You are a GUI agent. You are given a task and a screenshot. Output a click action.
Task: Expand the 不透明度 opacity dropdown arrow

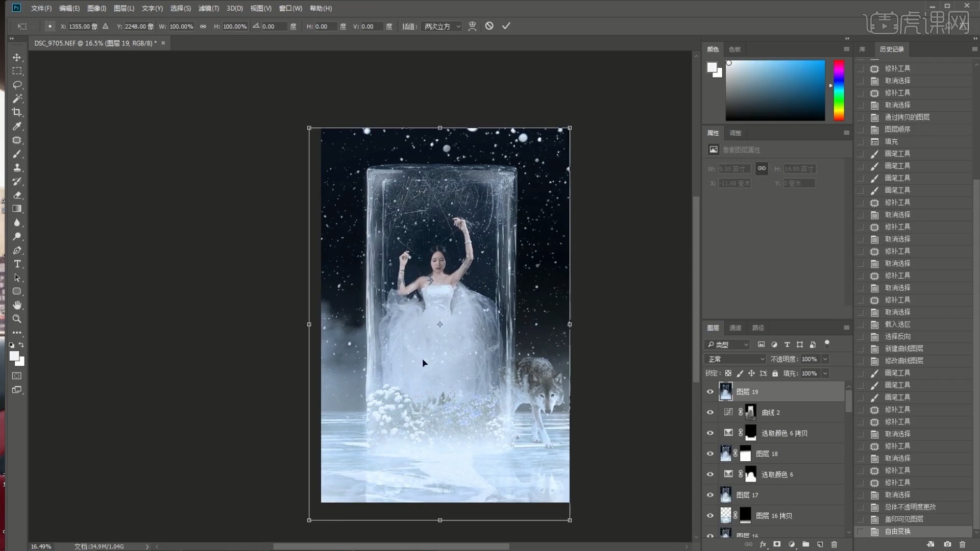[x=825, y=359]
